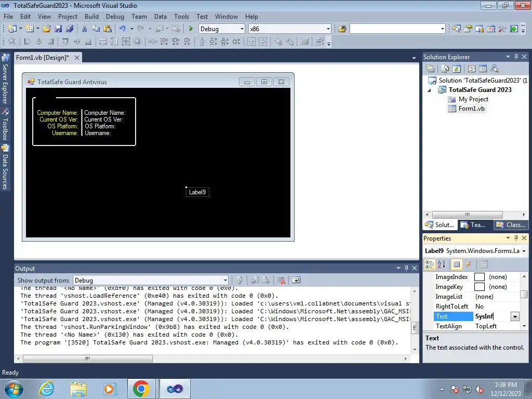Viewport: 532px width, 399px height.
Task: Toggle Word Wrap in the Output window
Action: click(x=296, y=280)
